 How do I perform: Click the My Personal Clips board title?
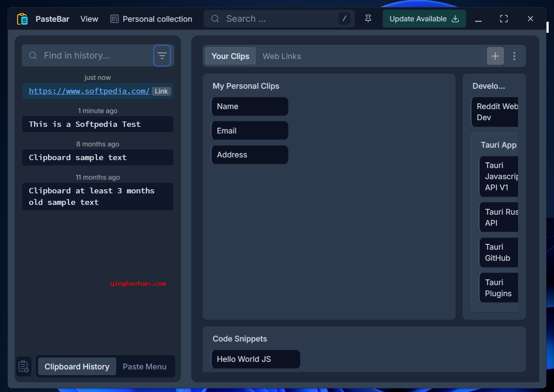[x=246, y=86]
